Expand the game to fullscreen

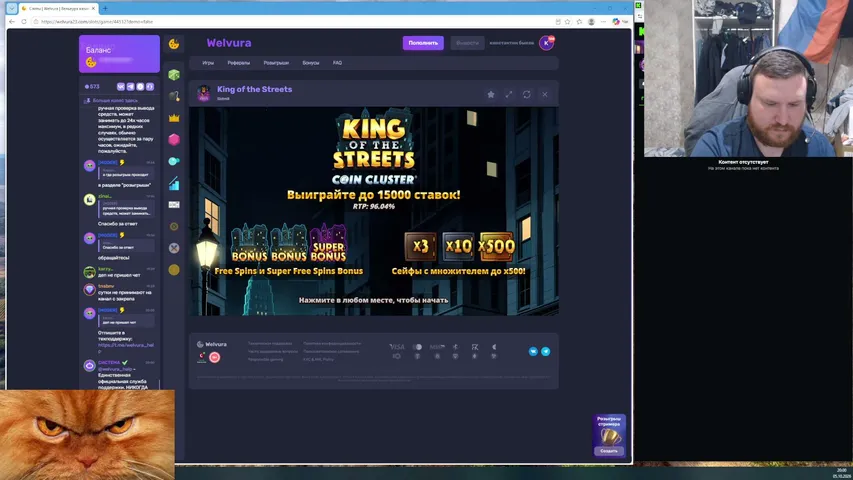coord(509,94)
